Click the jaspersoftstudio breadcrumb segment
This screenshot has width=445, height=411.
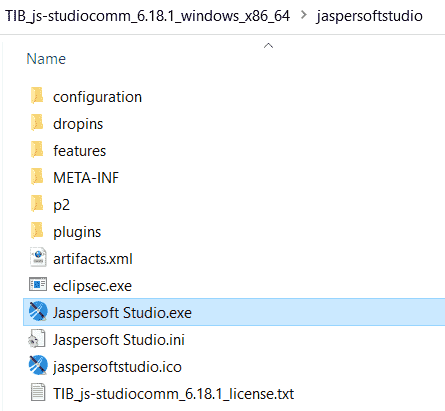coord(370,16)
